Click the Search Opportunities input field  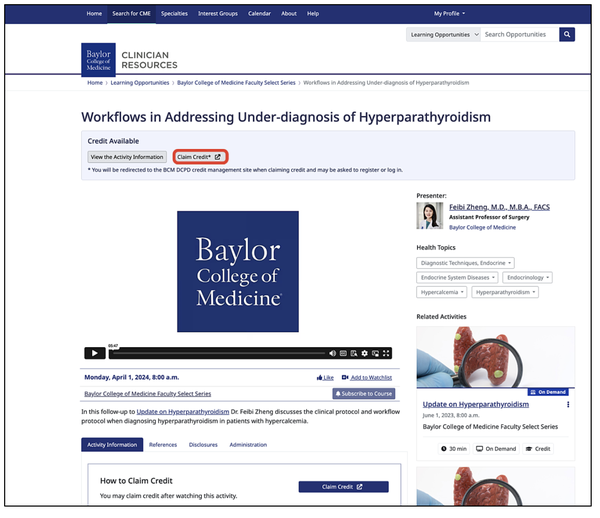click(520, 34)
